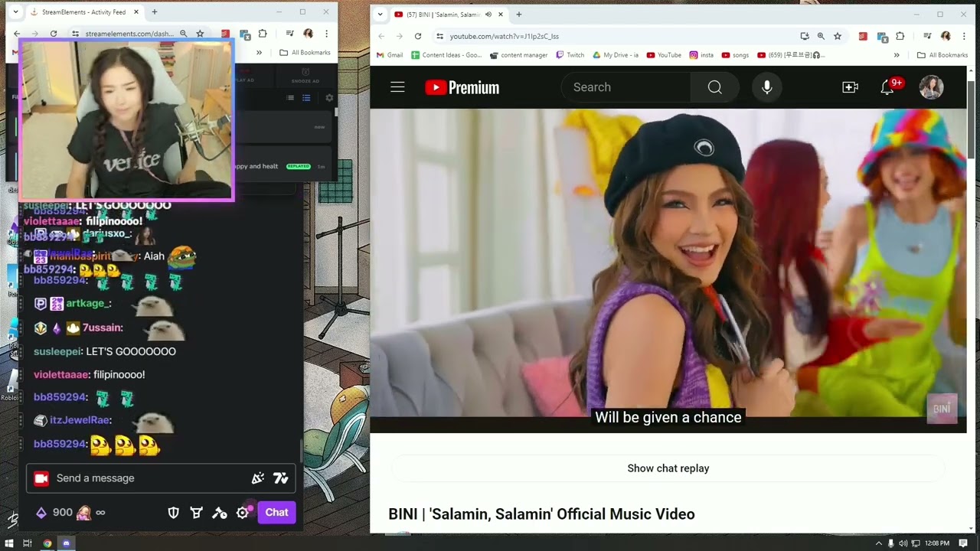Screen dimensions: 980x551
Task: Go back in the YouTube browser window
Action: 381,36
